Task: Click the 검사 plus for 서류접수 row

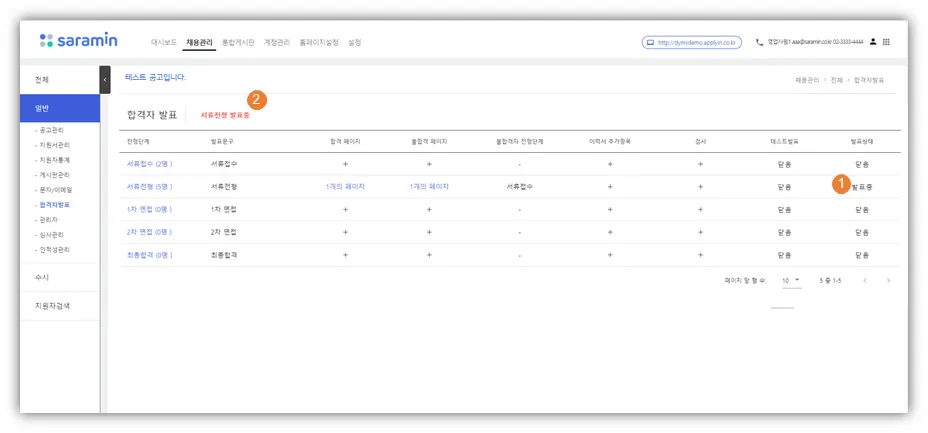Action: pos(700,164)
